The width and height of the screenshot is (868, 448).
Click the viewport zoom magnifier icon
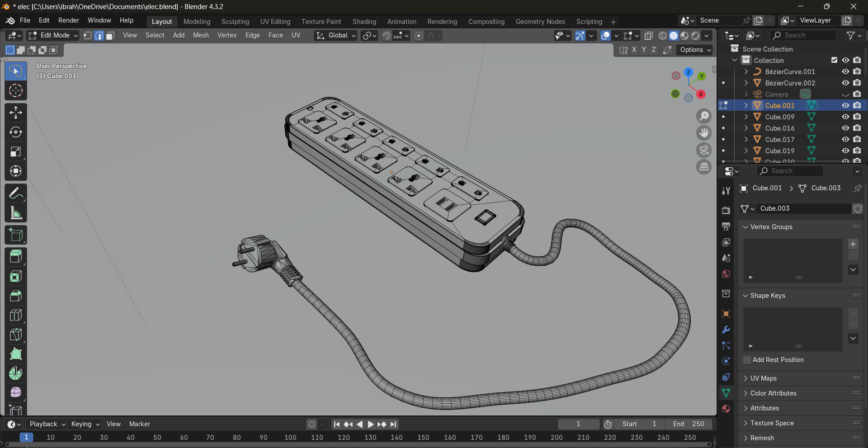click(704, 116)
